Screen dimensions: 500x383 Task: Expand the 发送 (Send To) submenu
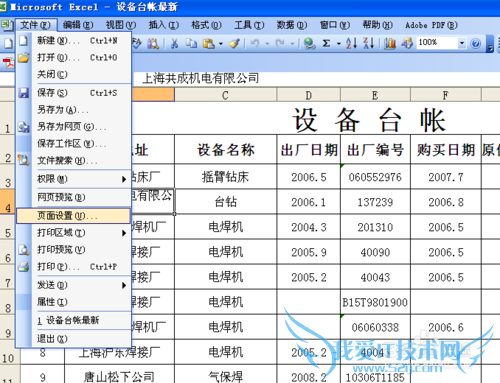[x=73, y=285]
